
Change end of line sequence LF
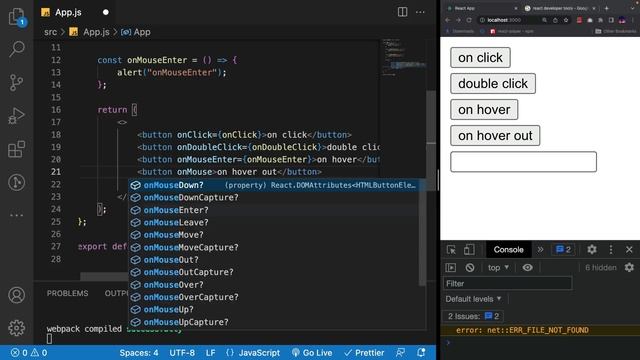tap(210, 353)
